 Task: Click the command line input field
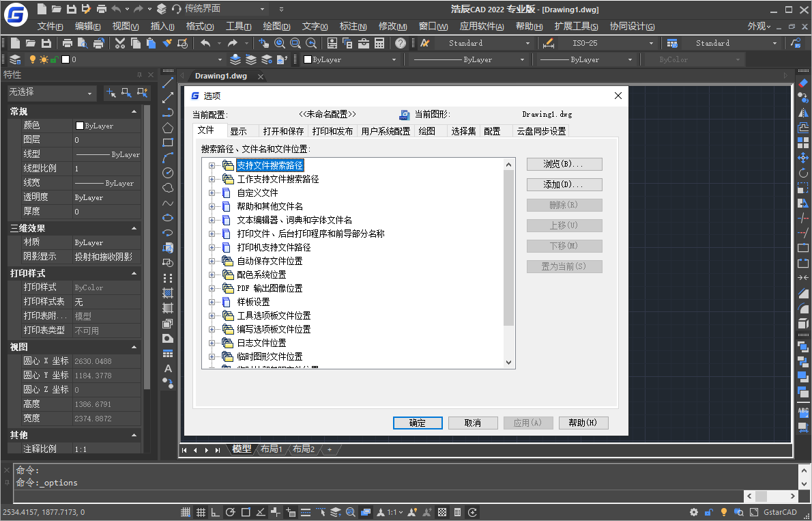pyautogui.click(x=378, y=496)
